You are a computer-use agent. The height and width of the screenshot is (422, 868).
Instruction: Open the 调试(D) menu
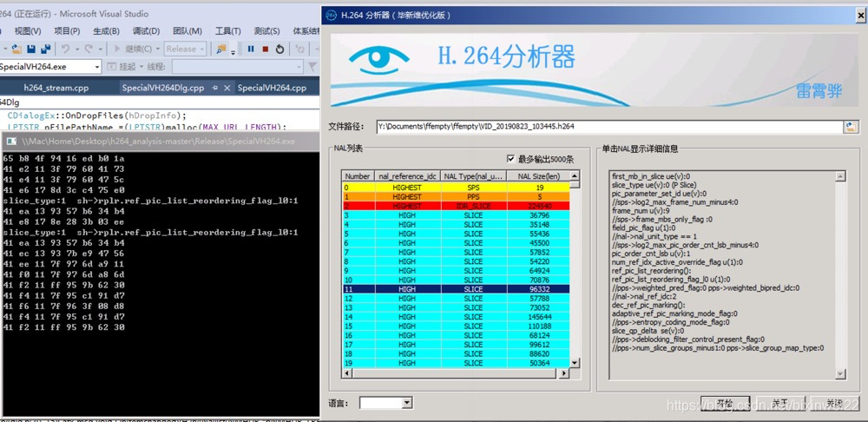(146, 31)
